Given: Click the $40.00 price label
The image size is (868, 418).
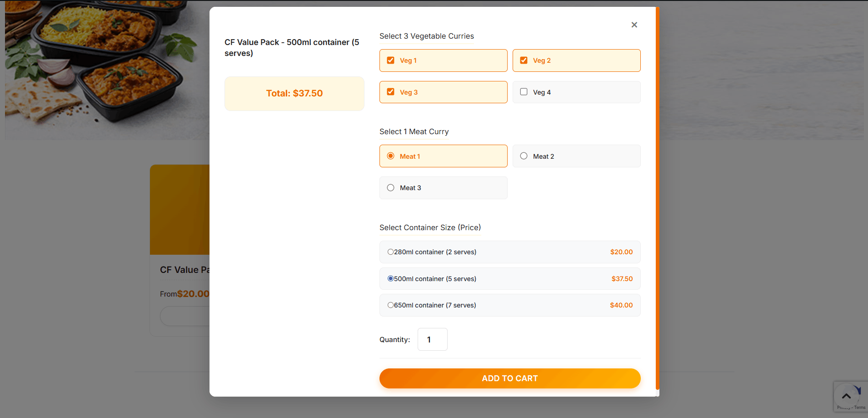Looking at the screenshot, I should pos(621,305).
